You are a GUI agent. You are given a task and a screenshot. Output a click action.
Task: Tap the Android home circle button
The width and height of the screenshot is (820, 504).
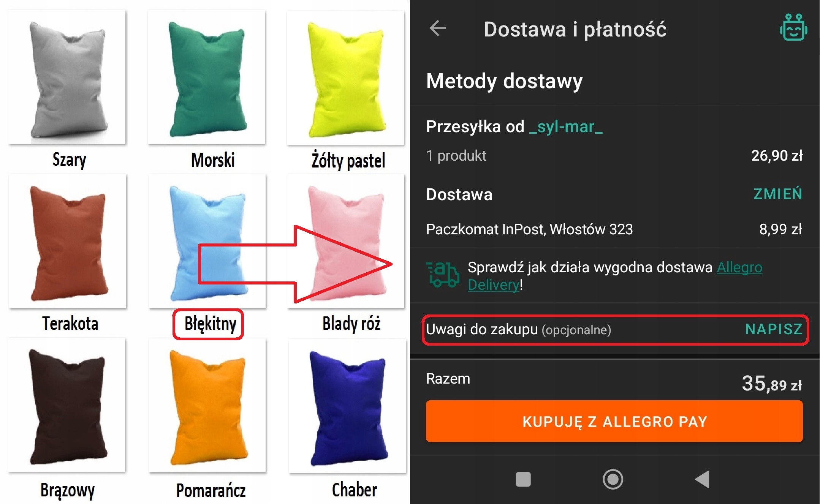613,479
